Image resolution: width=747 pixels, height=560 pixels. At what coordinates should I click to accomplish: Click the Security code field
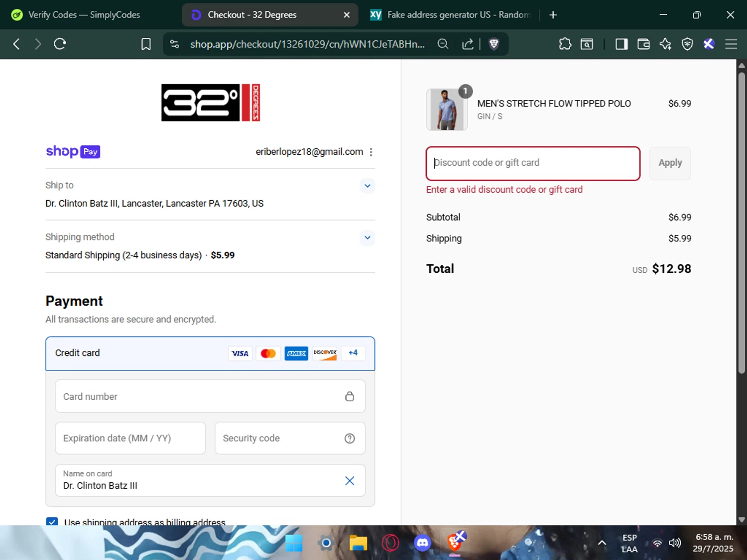coord(290,438)
